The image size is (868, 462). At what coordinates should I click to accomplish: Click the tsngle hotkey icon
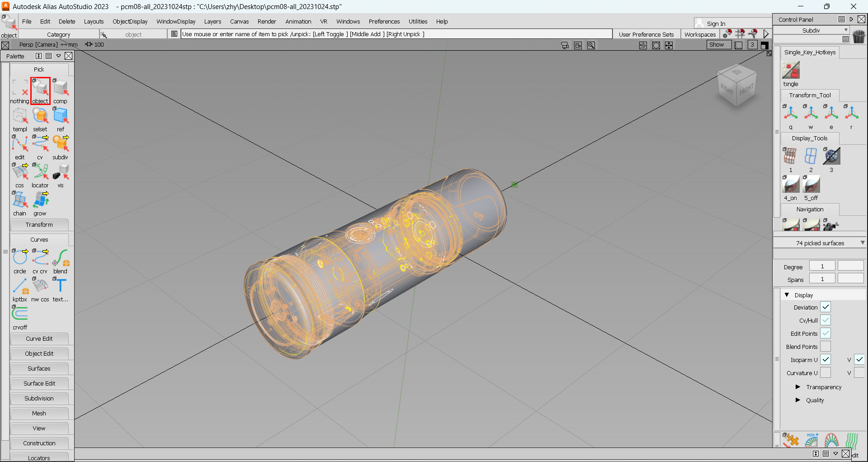791,71
